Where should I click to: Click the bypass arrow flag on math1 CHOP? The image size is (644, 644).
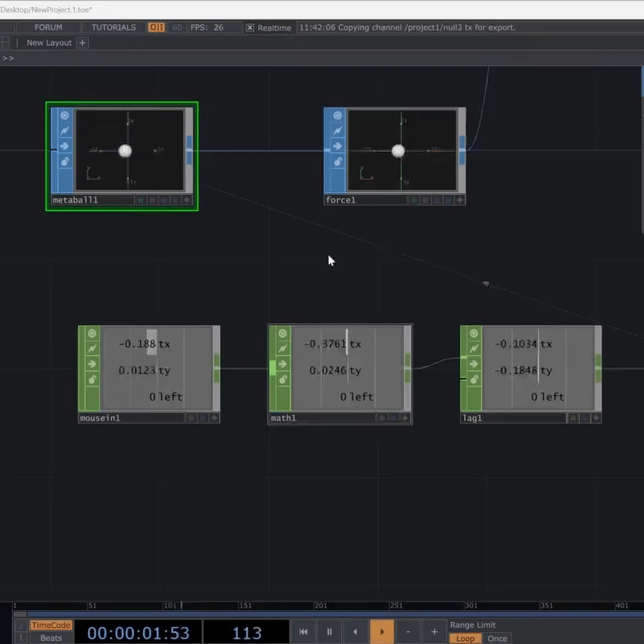pyautogui.click(x=282, y=364)
